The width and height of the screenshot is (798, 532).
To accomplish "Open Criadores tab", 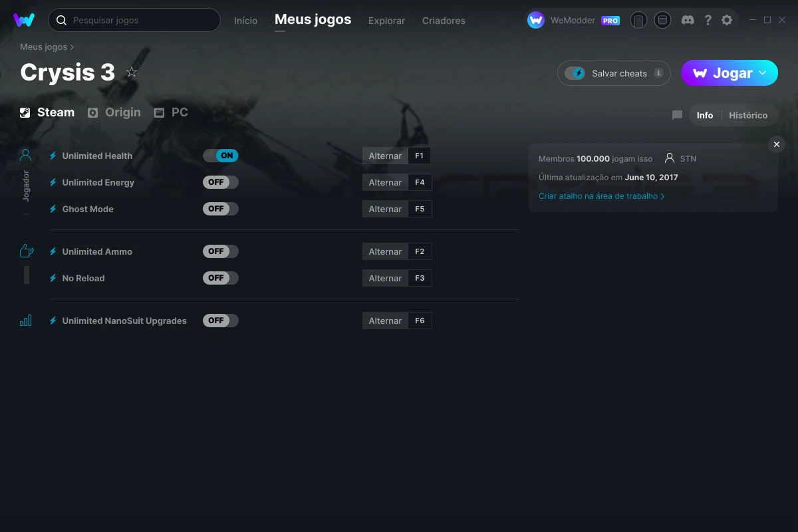I will 444,21.
